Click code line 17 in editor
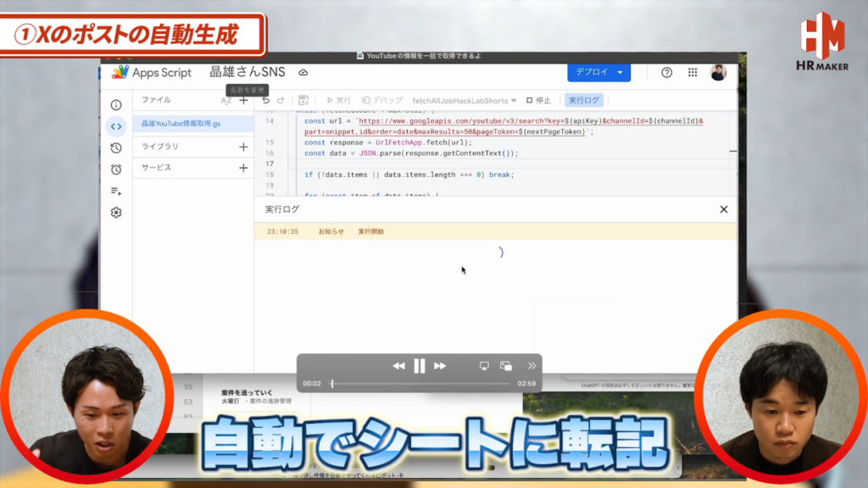This screenshot has width=868, height=488. point(512,164)
